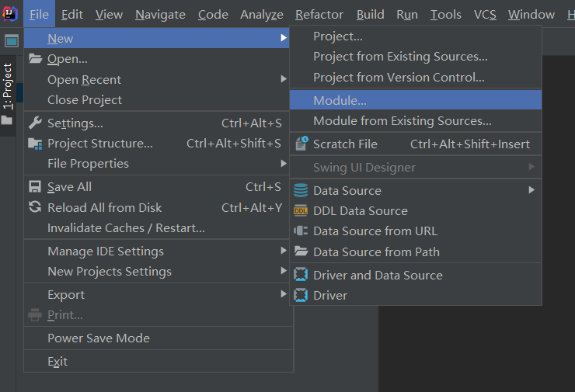The height and width of the screenshot is (392, 575).
Task: Click Invalidate Caches / Restart...
Action: click(126, 228)
